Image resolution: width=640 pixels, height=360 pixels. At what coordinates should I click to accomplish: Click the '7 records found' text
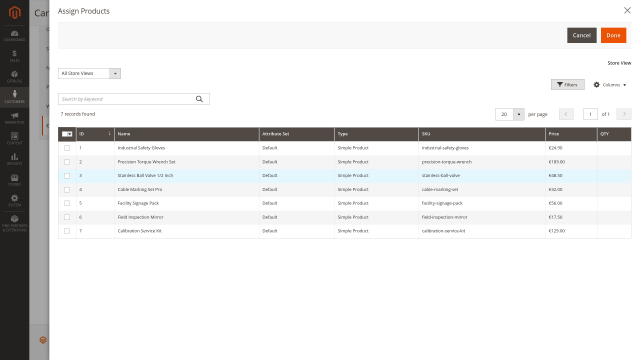pos(78,114)
